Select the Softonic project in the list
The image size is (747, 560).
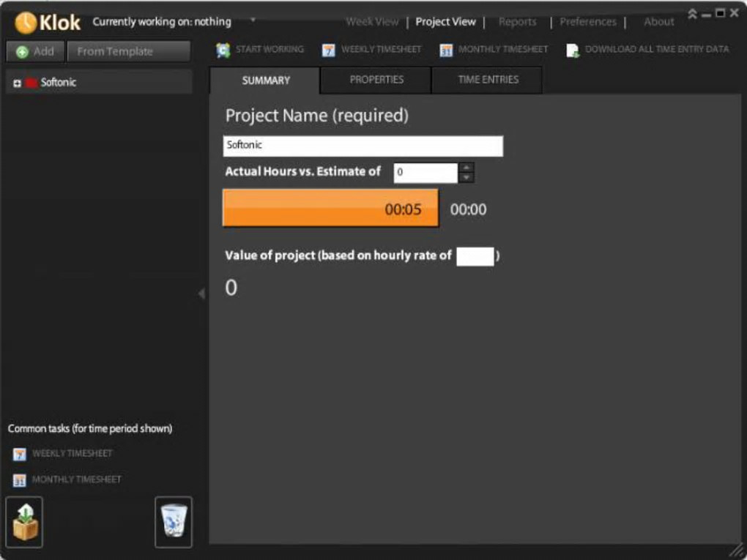point(99,83)
